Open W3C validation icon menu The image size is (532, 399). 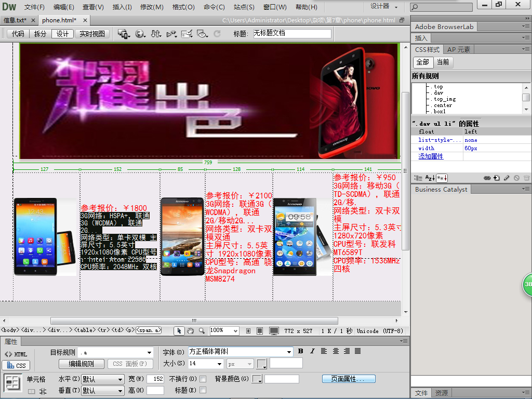pos(171,34)
